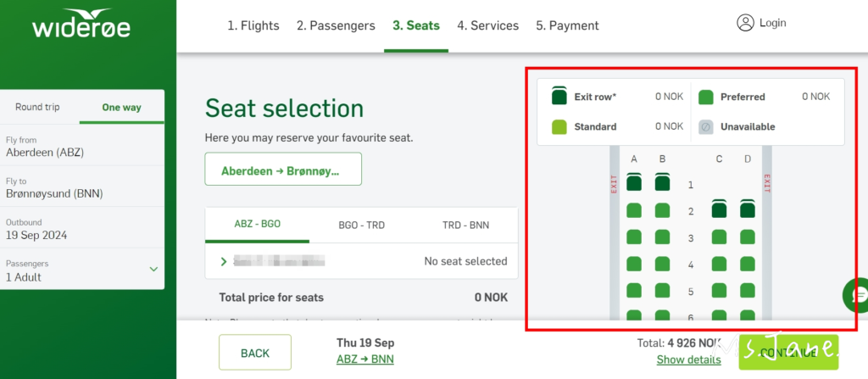The image size is (868, 379).
Task: Click the Login user icon
Action: 745,24
